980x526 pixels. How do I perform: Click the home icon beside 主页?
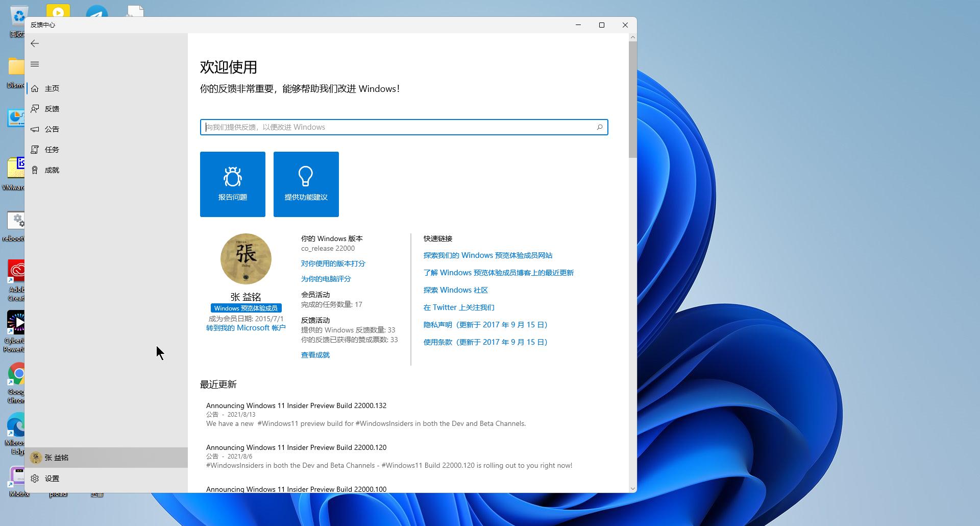(35, 88)
